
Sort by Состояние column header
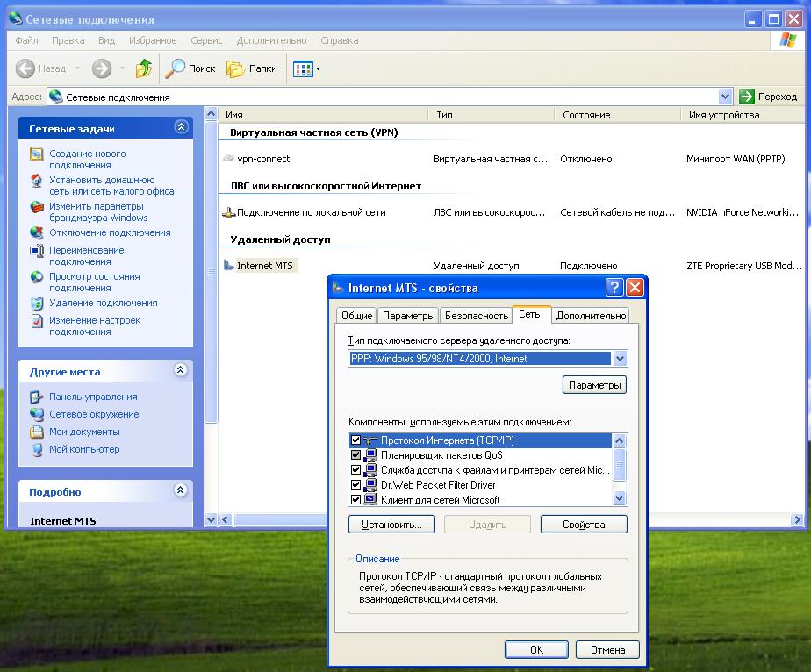click(x=618, y=115)
